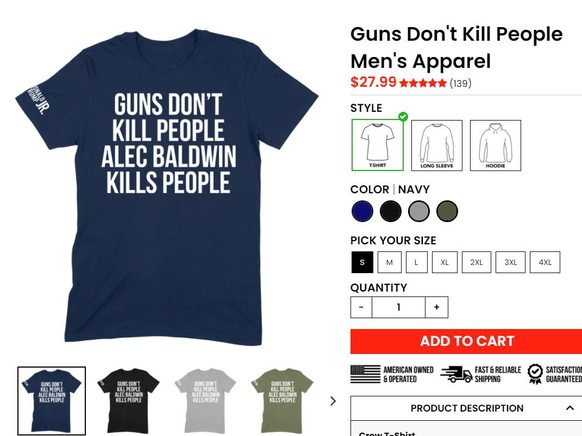Click the American Owned flag icon
Image resolution: width=582 pixels, height=436 pixels.
pos(365,374)
